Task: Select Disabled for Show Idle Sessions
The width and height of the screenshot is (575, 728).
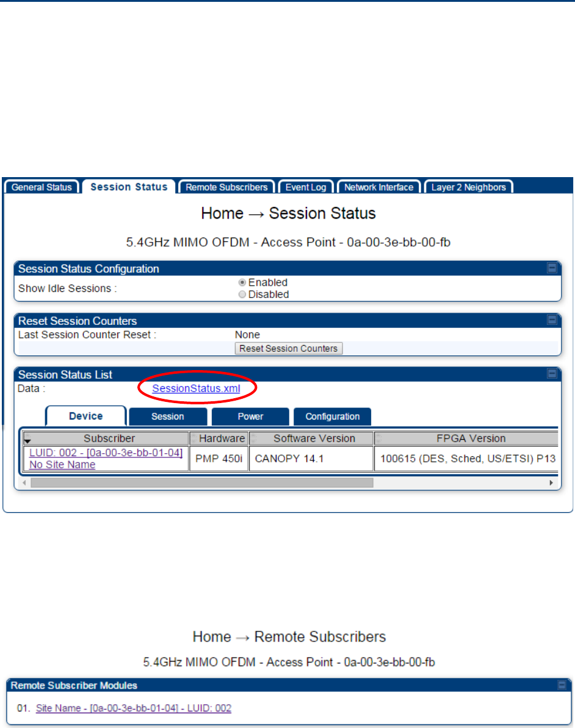Action: coord(242,294)
